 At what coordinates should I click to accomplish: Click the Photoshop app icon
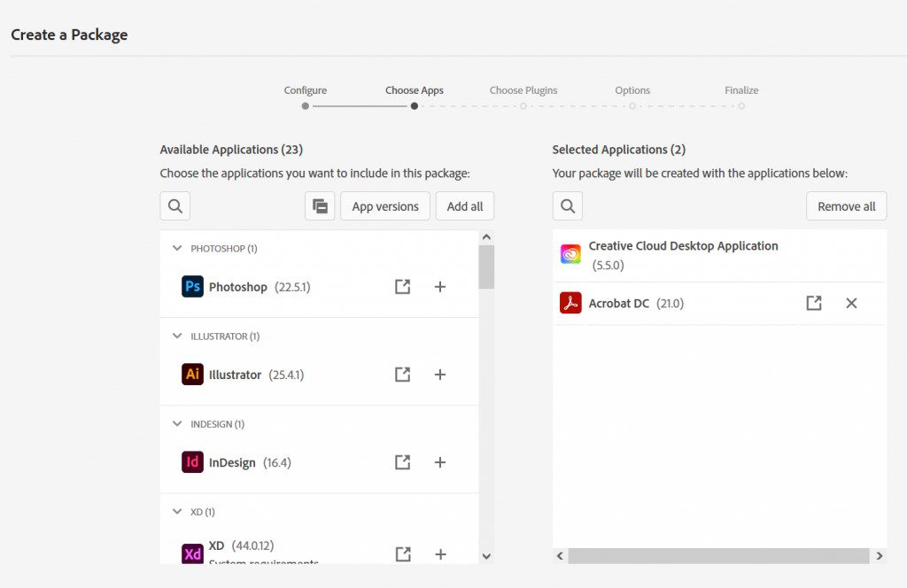pyautogui.click(x=193, y=286)
